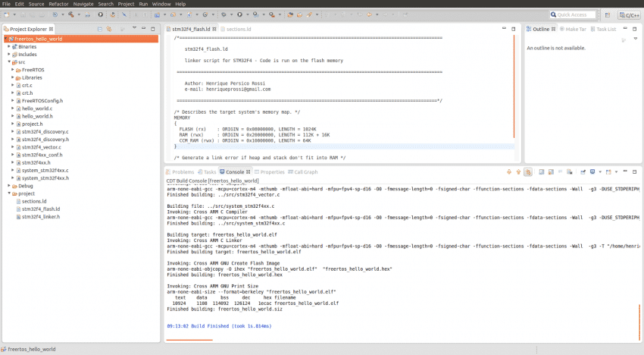The width and height of the screenshot is (644, 355).
Task: Close the Console view tab X
Action: [x=248, y=172]
